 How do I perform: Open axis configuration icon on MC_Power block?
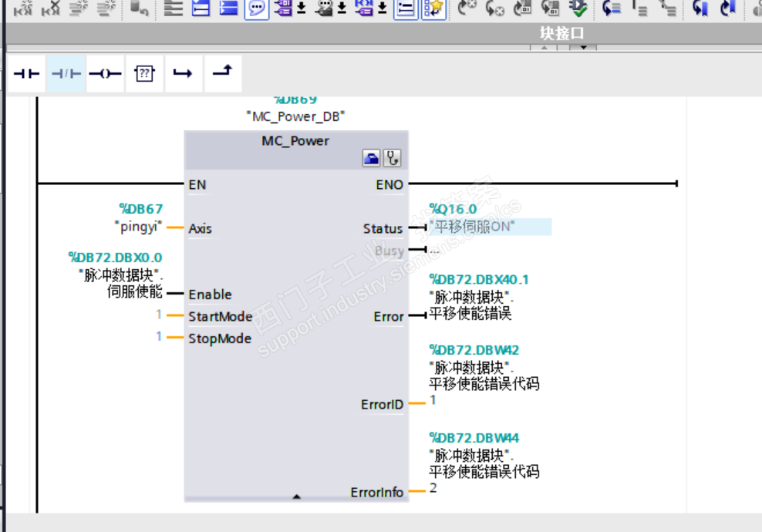371,158
